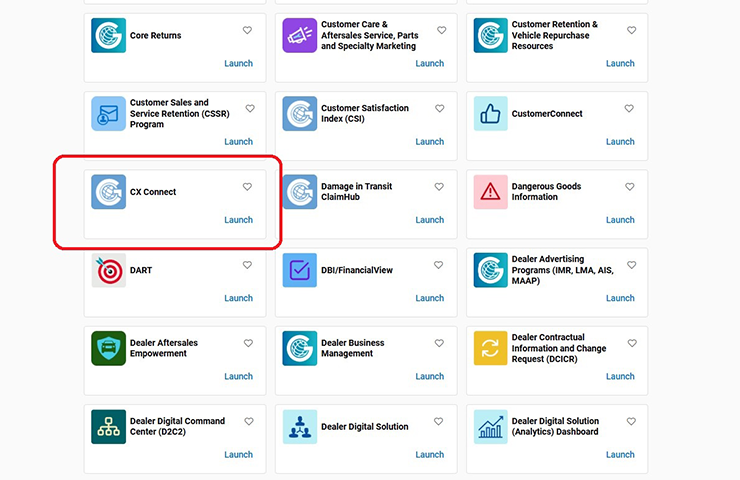Click the Dealer Digital Solution Analytics chart icon
This screenshot has width=740, height=480.
coord(490,426)
